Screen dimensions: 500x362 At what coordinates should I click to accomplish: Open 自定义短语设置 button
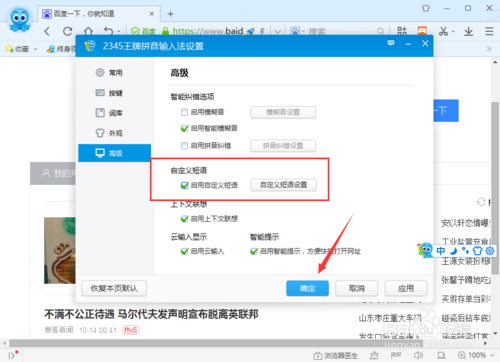[283, 185]
